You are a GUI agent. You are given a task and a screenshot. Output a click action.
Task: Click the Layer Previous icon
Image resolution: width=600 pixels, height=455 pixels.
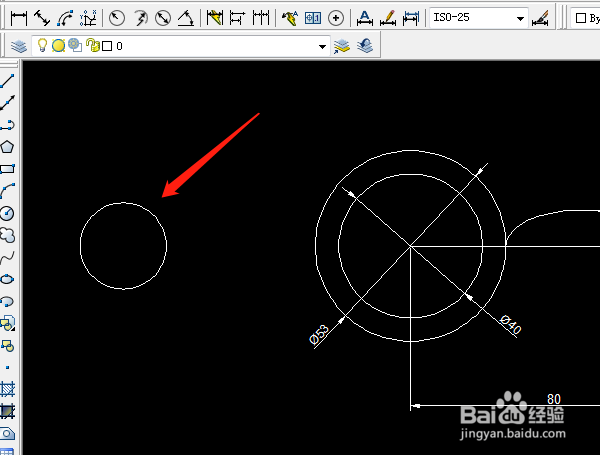(365, 46)
